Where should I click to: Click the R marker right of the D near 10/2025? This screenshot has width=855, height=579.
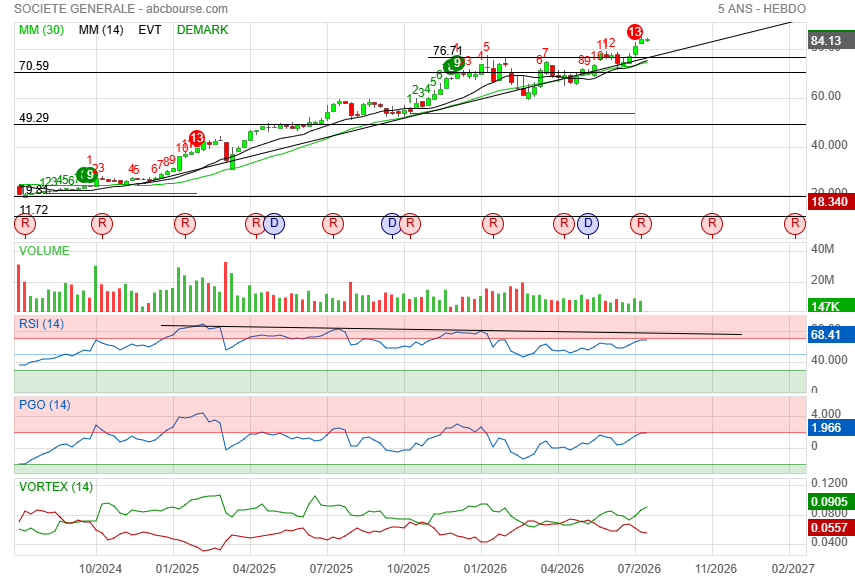tap(410, 224)
